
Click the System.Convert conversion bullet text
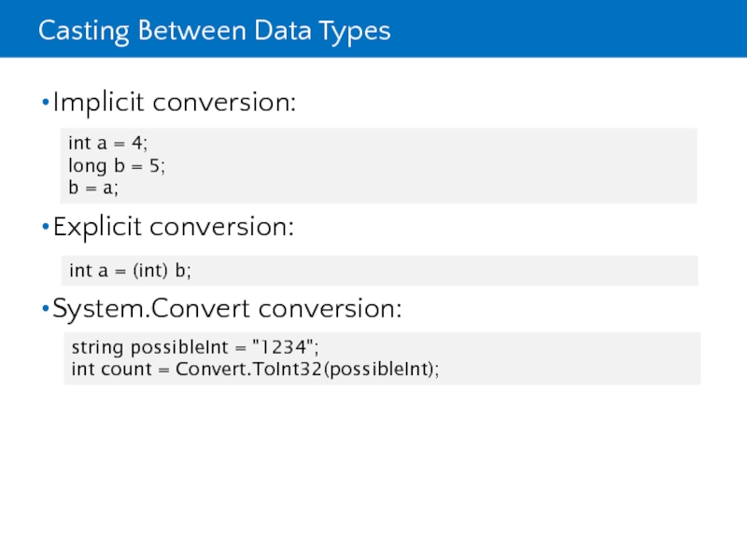[x=228, y=307]
